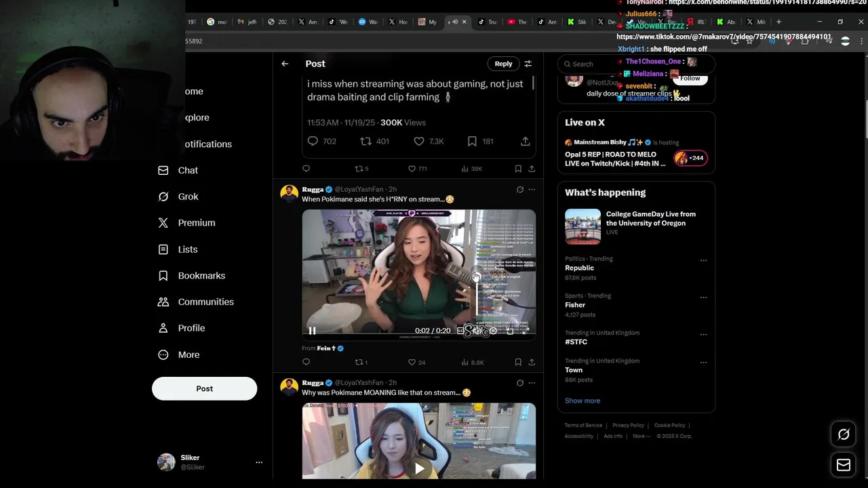This screenshot has width=868, height=488.
Task: Like the main tweet with 7.3K likes
Action: click(x=429, y=141)
